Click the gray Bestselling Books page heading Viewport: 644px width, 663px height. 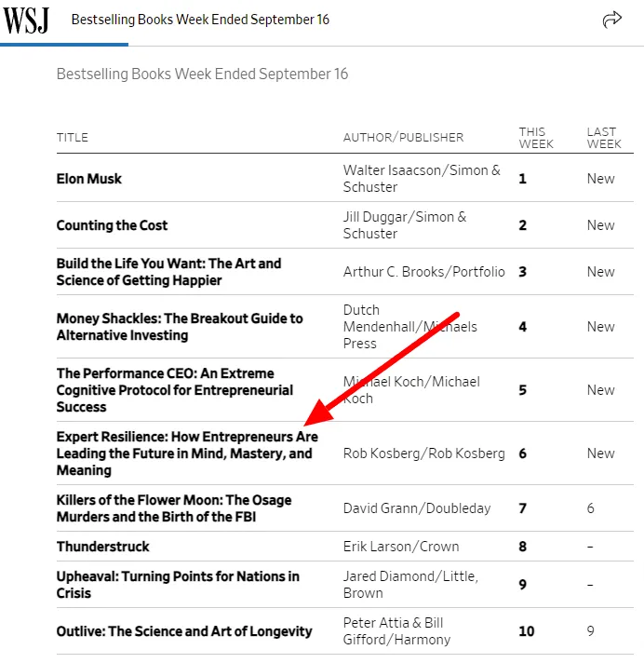[202, 74]
